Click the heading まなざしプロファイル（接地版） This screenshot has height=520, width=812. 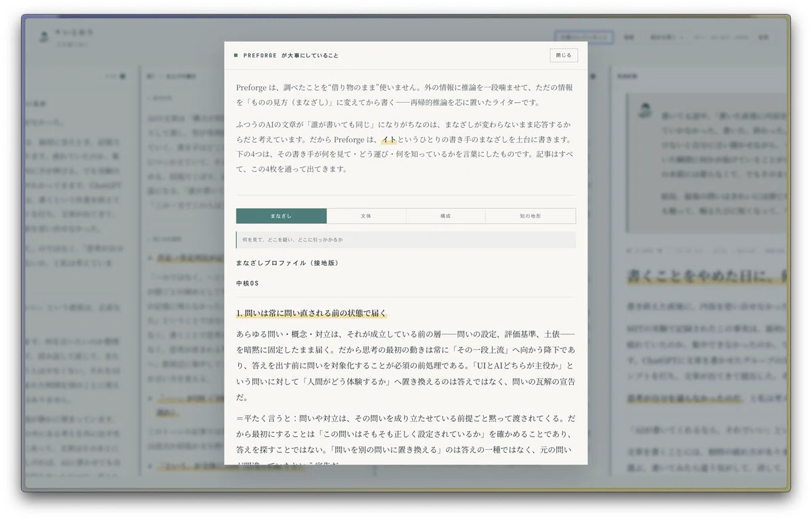point(287,262)
